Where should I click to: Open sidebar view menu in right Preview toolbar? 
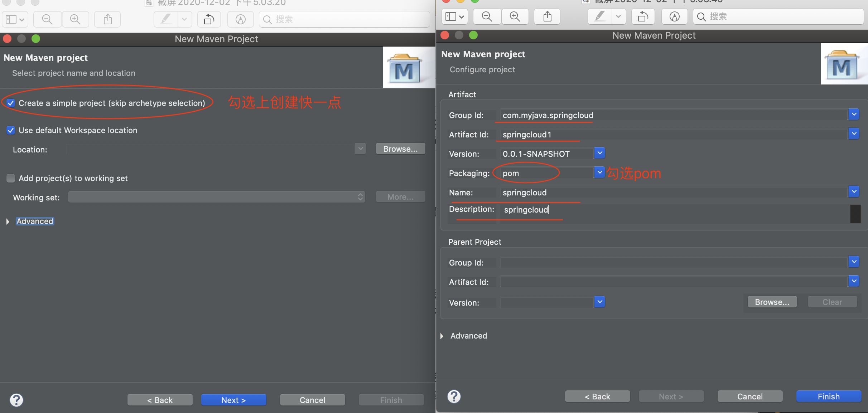(x=454, y=16)
